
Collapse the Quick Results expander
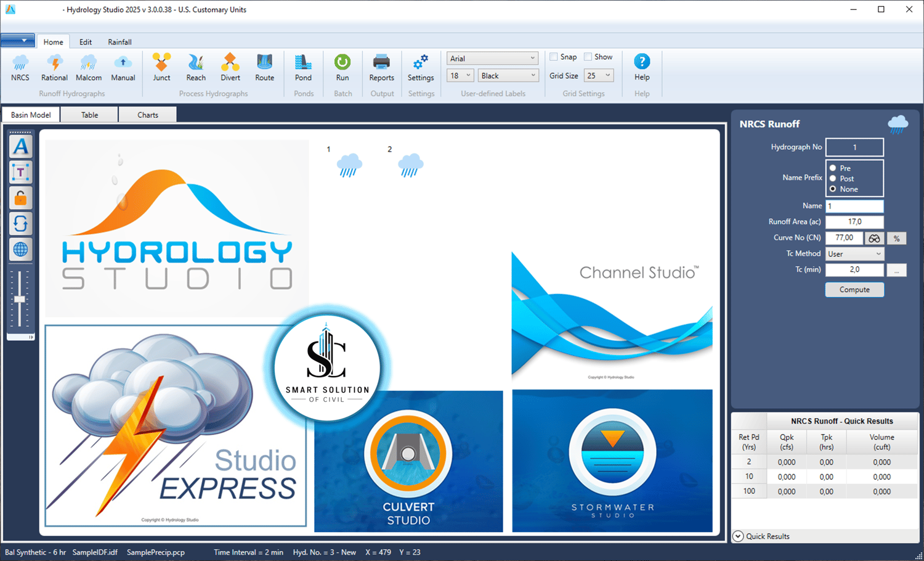pos(738,536)
